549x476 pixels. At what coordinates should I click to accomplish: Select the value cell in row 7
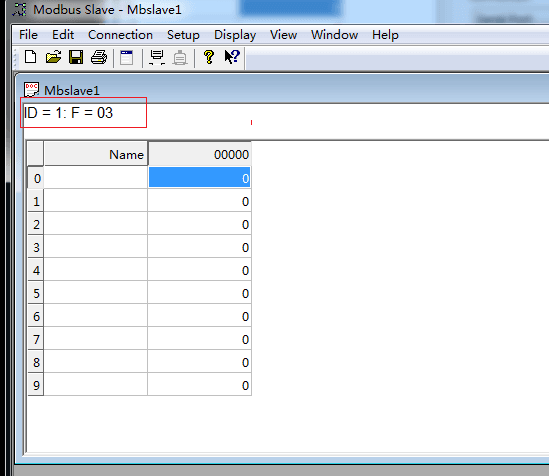[x=200, y=338]
